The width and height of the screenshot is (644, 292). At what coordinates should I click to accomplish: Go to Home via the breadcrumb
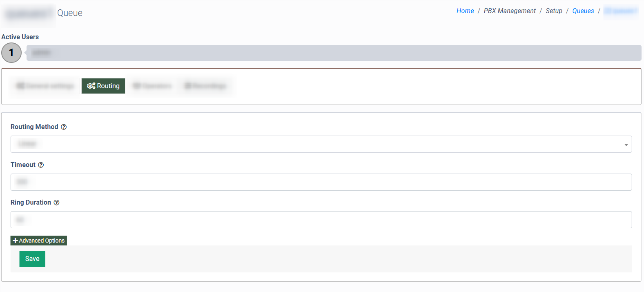pyautogui.click(x=465, y=11)
